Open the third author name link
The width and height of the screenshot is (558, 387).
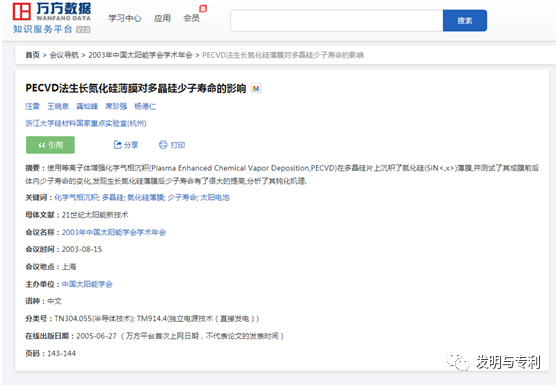coord(87,106)
